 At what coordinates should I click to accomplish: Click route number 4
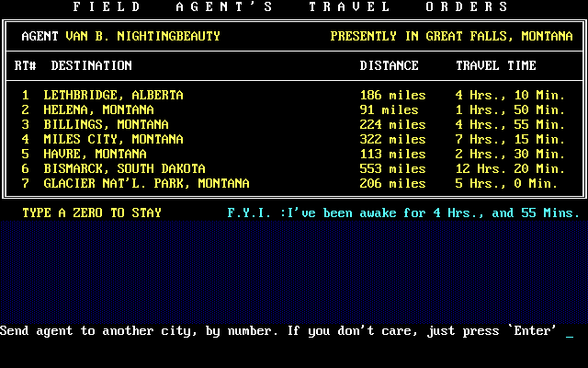point(25,139)
